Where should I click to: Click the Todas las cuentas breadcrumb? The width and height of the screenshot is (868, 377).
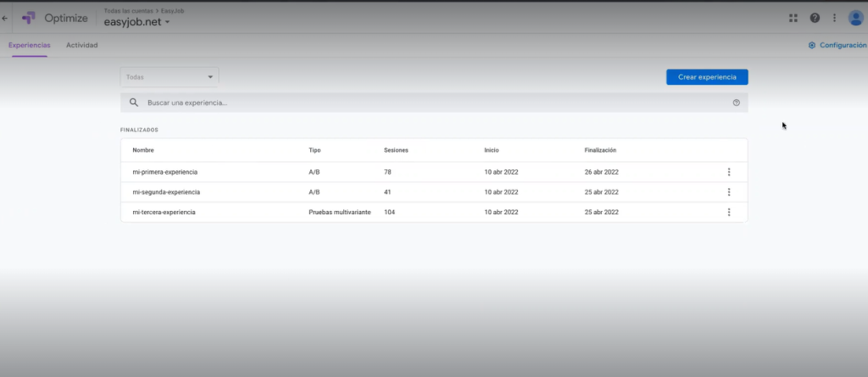pos(129,10)
